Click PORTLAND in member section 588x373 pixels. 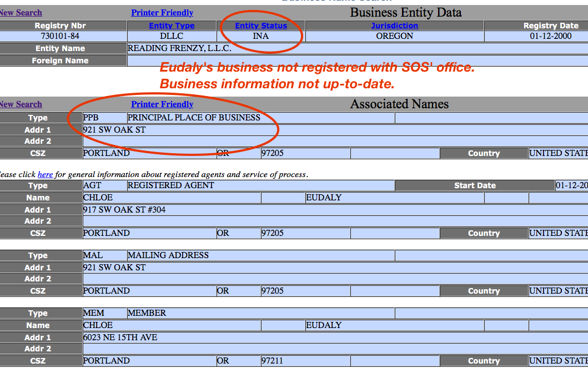106,361
